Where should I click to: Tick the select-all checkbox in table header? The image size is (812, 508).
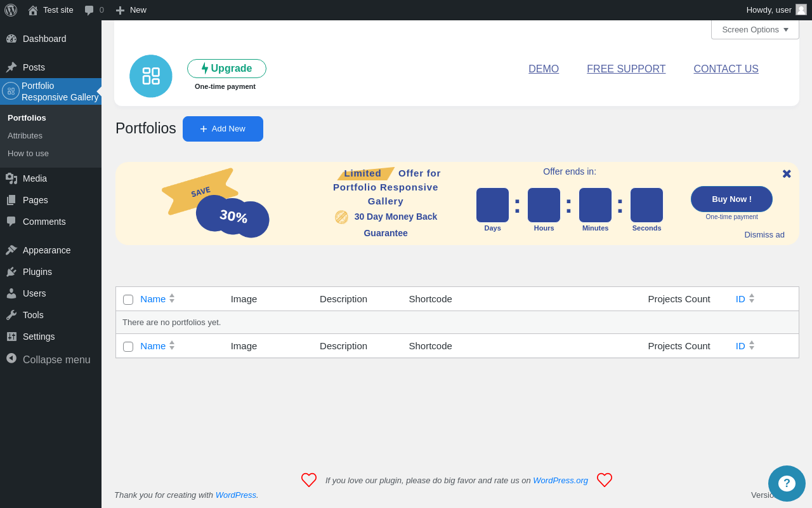click(128, 300)
